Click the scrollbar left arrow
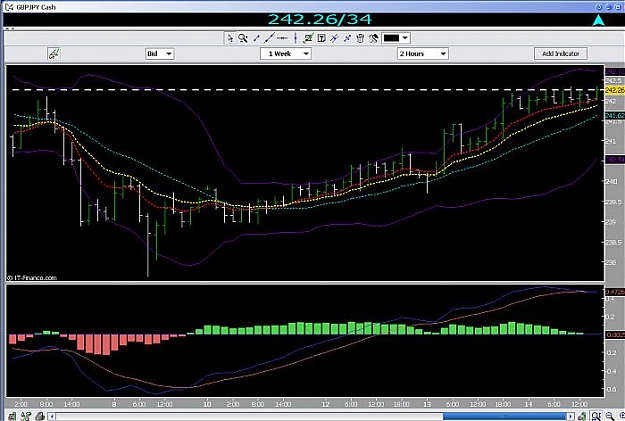This screenshot has height=421, width=625. (x=52, y=417)
